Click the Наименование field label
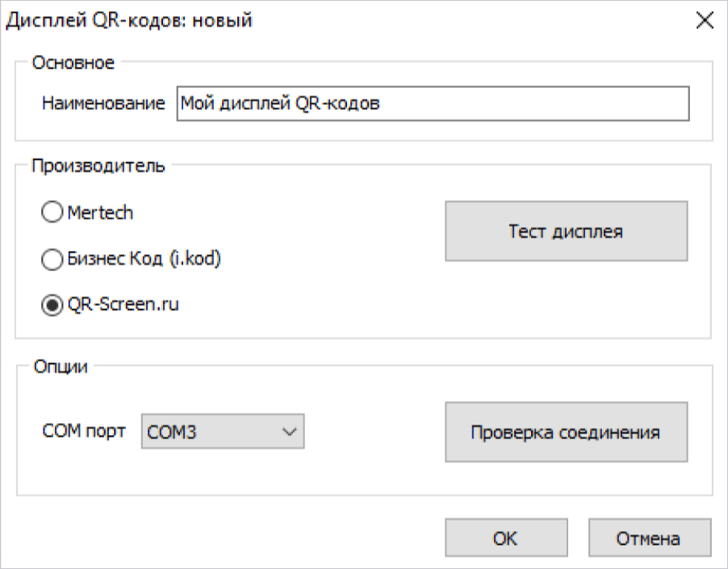The image size is (728, 569). [x=103, y=103]
